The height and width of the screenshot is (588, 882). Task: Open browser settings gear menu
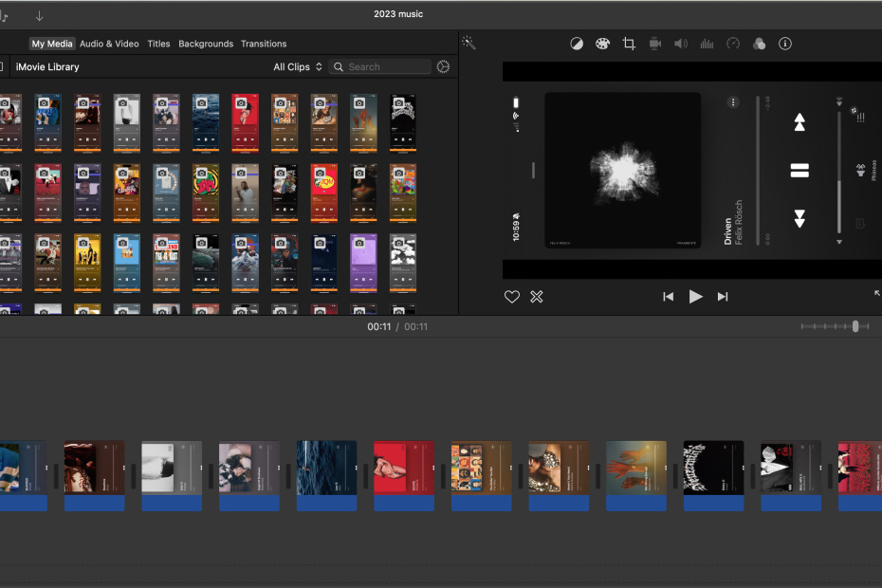point(443,66)
